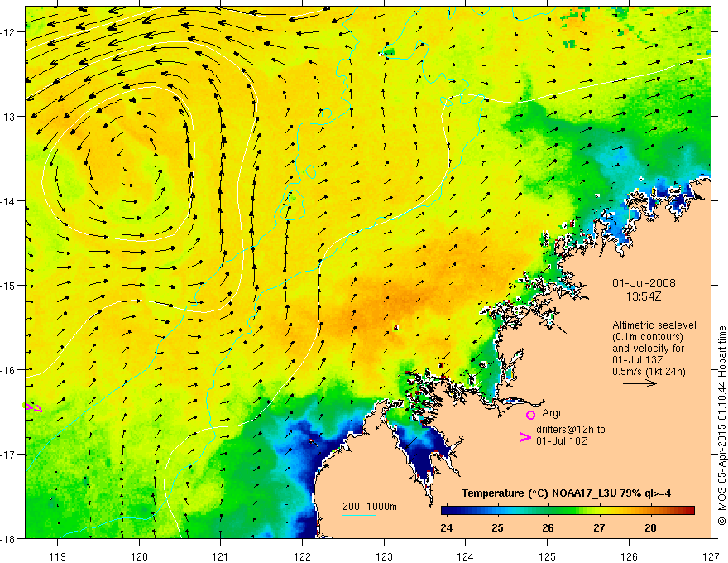Image resolution: width=728 pixels, height=563 pixels.
Task: Click the magenta drifters arrowhead symbol in legend
Action: point(524,437)
